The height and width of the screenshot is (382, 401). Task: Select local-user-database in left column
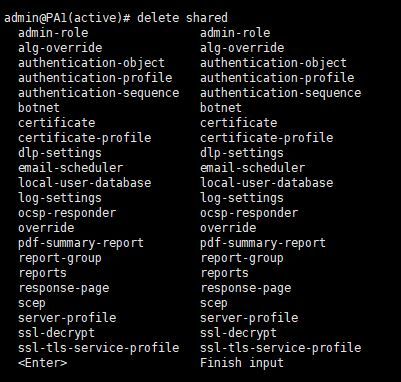click(85, 183)
